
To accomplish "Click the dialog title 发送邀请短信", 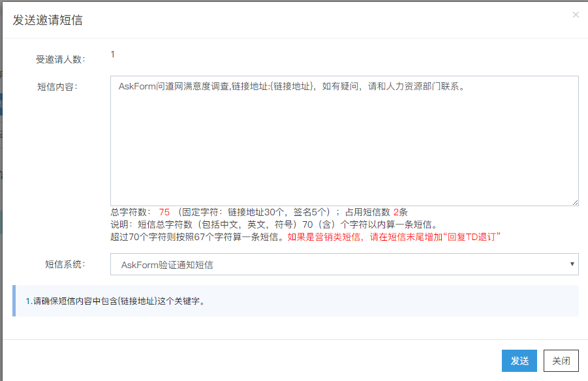I will (48, 20).
